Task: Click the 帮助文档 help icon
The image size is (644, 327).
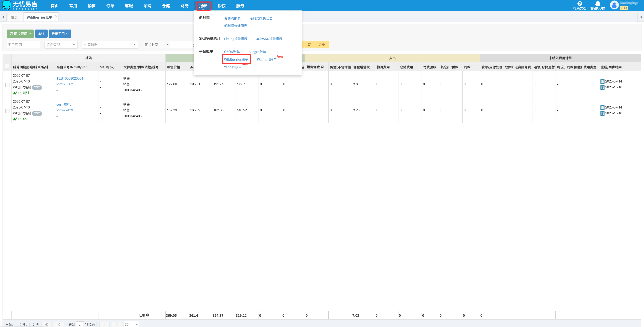Action: [579, 4]
